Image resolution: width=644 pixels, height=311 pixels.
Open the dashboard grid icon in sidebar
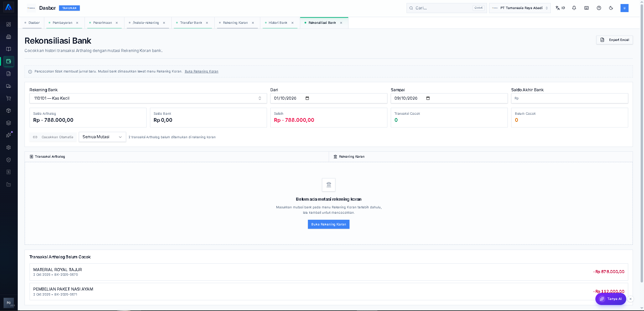(9, 24)
